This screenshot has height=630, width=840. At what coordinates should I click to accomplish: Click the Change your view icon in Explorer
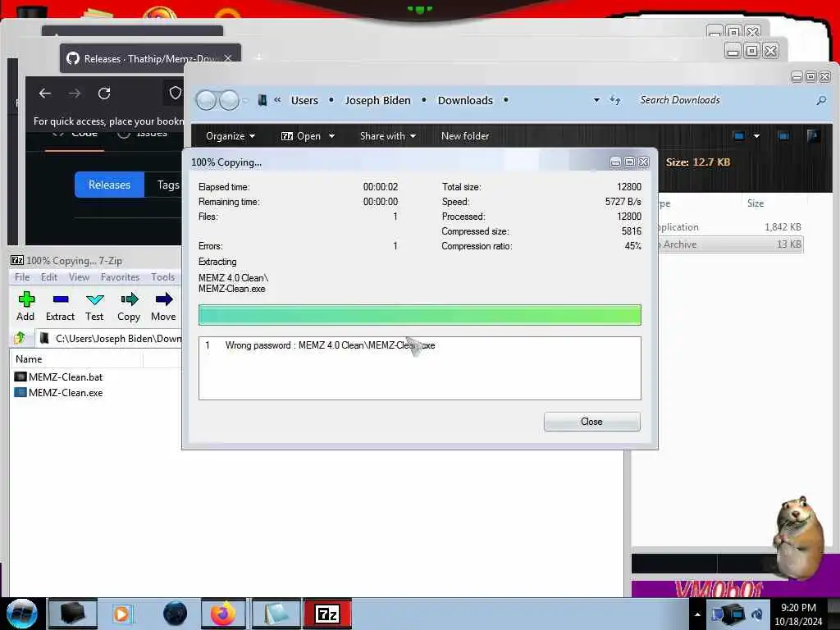[x=739, y=136]
